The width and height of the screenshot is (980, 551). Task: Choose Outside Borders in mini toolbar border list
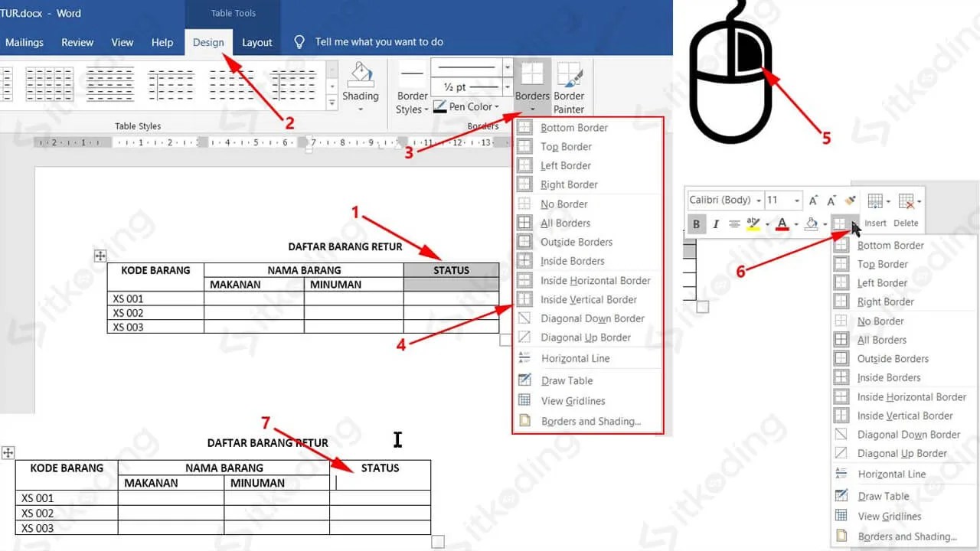click(904, 358)
